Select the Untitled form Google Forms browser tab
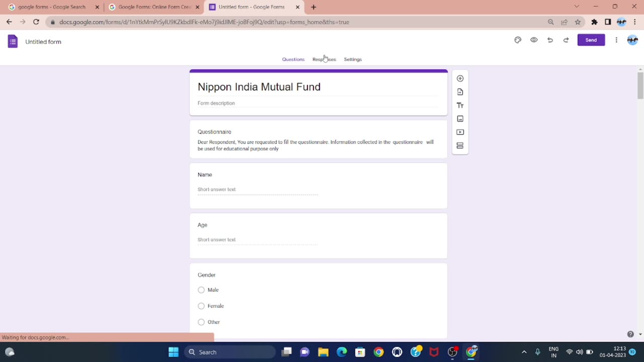Image resolution: width=644 pixels, height=362 pixels. pyautogui.click(x=254, y=7)
